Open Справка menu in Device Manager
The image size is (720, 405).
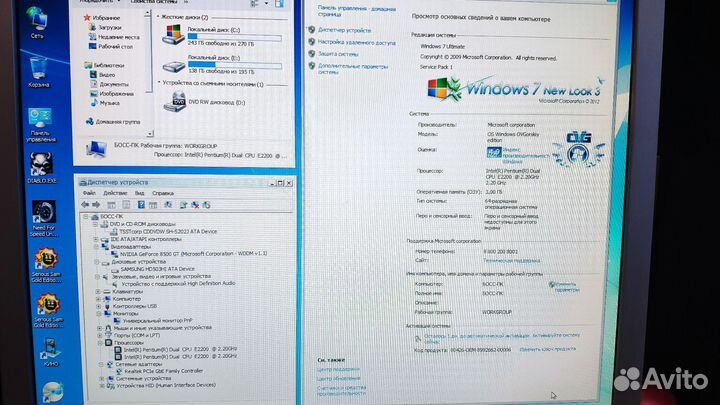pyautogui.click(x=163, y=193)
